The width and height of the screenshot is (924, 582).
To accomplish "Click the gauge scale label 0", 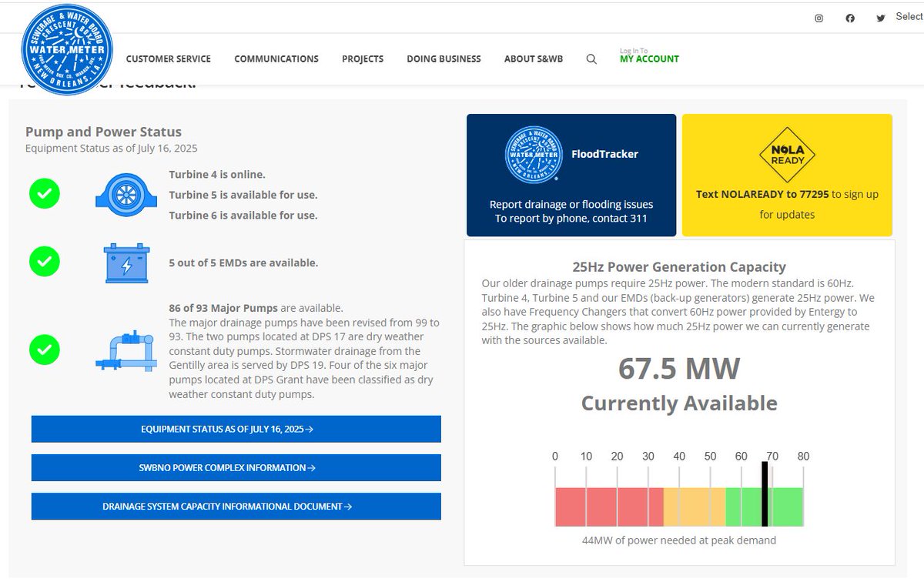I will click(555, 457).
